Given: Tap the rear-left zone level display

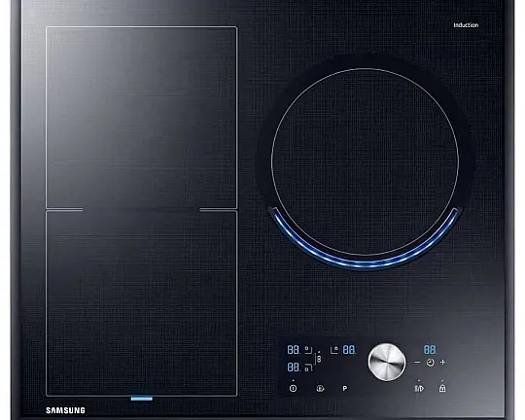Looking at the screenshot, I should coord(294,350).
